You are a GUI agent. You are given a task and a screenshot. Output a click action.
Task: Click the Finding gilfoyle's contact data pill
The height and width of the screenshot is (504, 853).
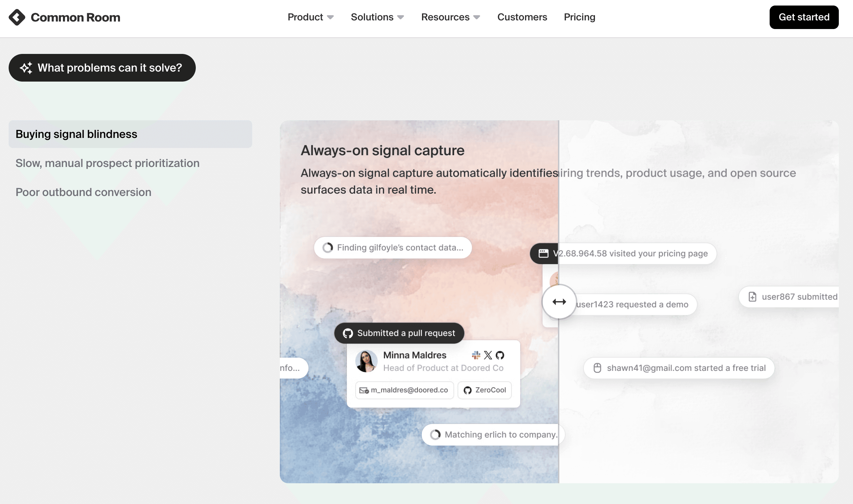coord(393,248)
